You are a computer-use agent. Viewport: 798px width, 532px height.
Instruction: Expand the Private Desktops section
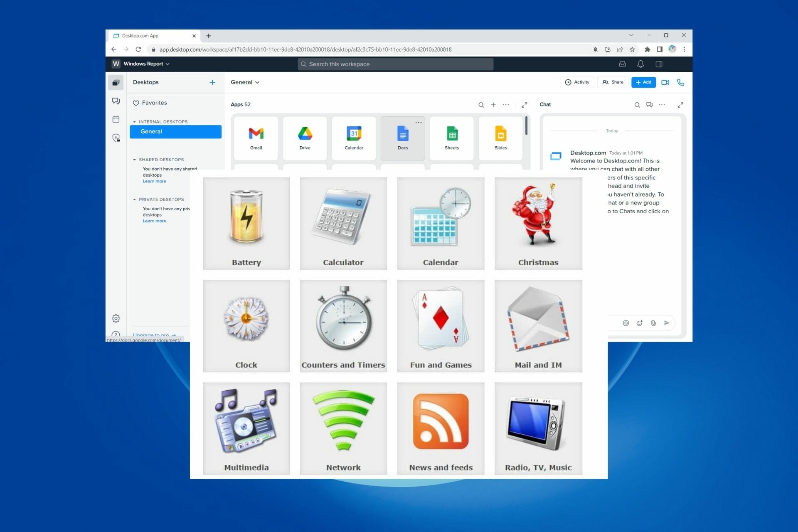(135, 199)
